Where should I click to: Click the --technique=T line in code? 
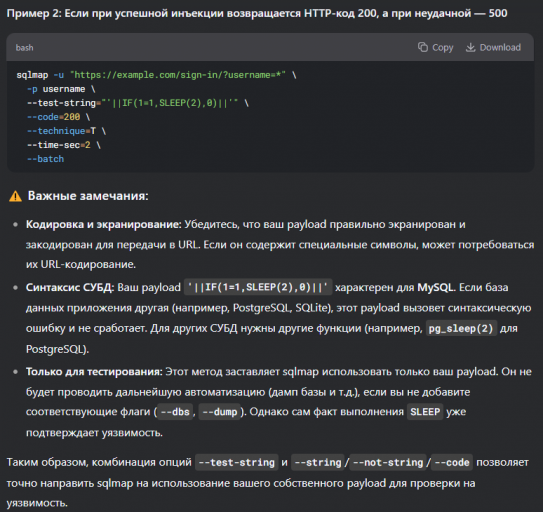click(66, 131)
